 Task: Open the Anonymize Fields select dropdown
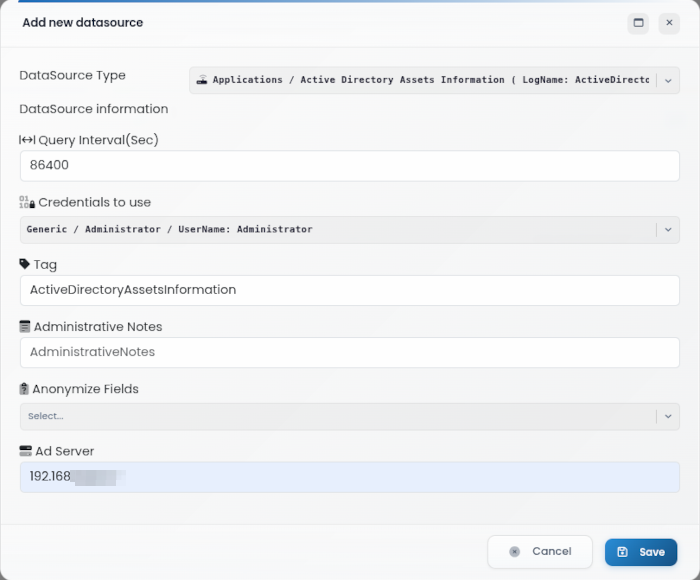tap(350, 417)
